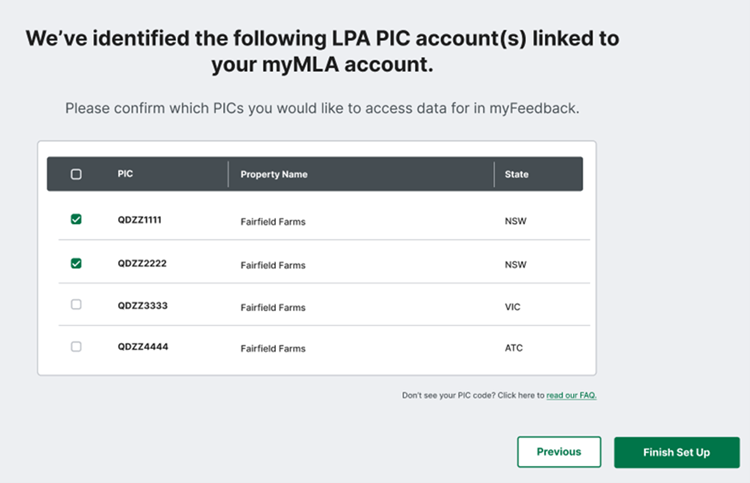Click the VIC state cell
The height and width of the screenshot is (483, 750).
click(x=513, y=306)
